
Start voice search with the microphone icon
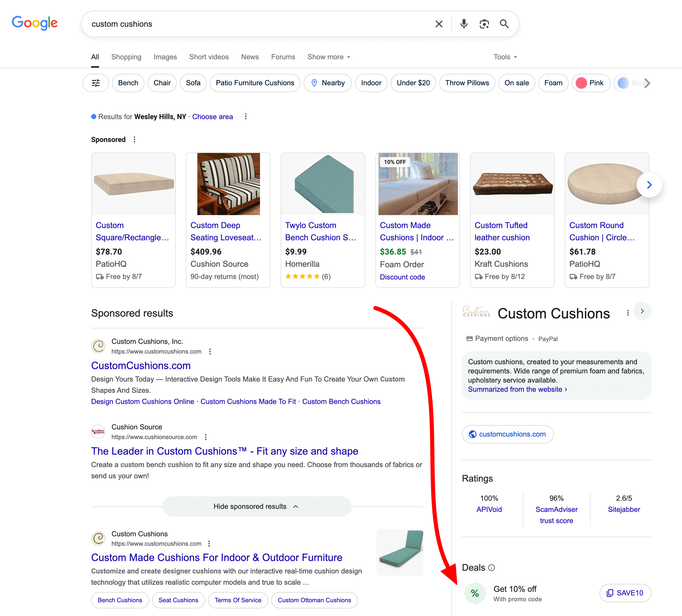point(464,24)
